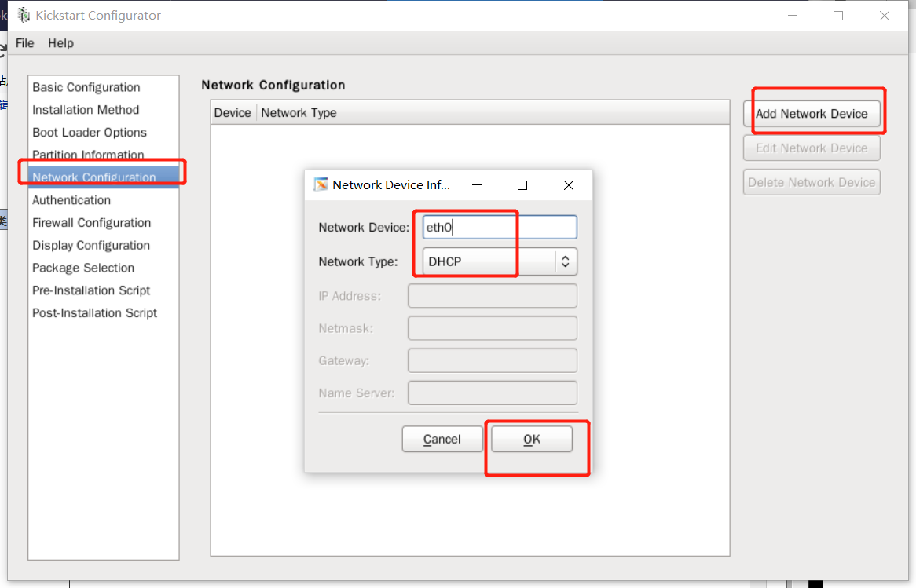The width and height of the screenshot is (916, 588).
Task: Click the Device column header
Action: click(x=233, y=113)
